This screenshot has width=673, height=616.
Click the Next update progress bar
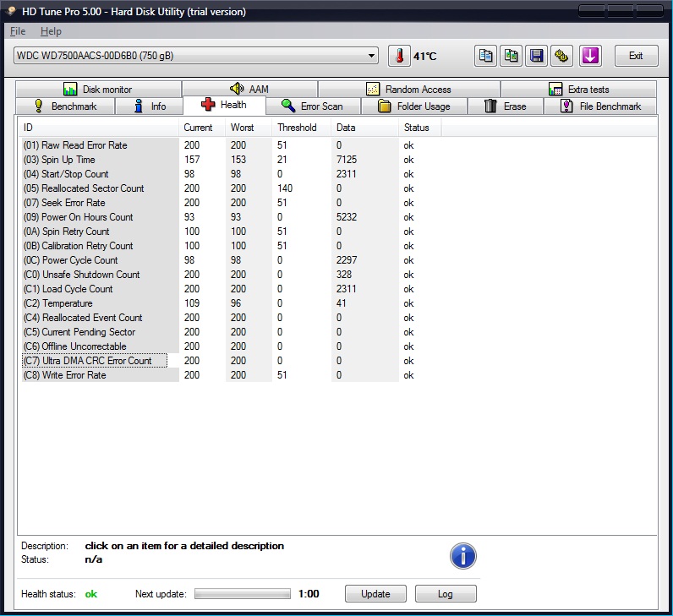[243, 594]
